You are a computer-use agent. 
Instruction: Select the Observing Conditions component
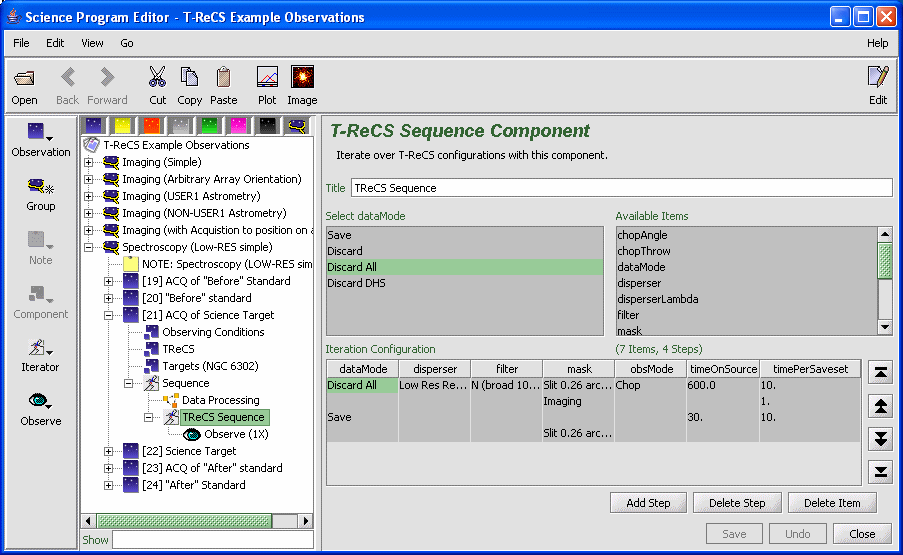[x=213, y=332]
